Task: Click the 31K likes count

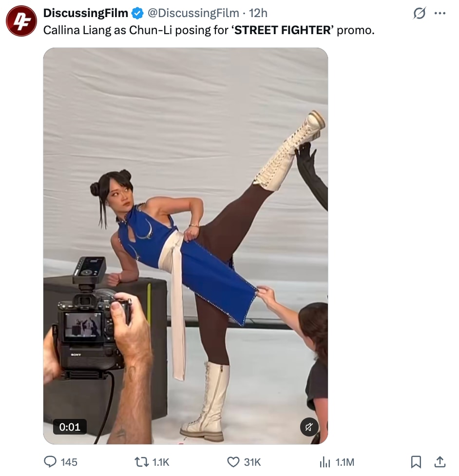Action: [252, 462]
